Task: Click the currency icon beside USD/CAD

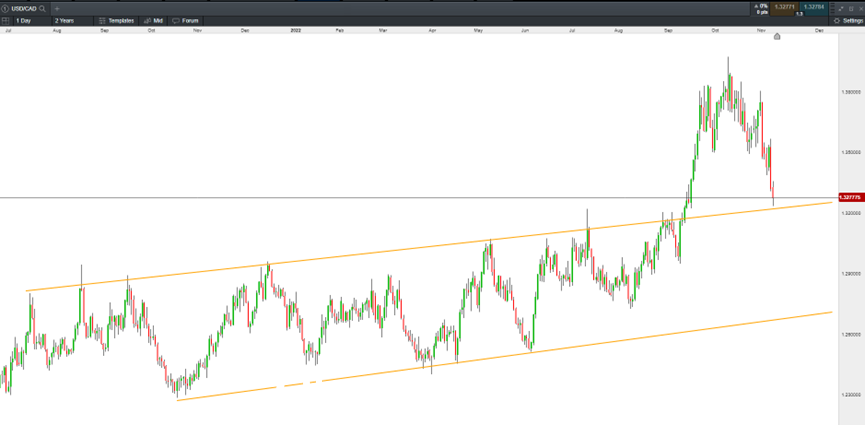Action: tap(6, 9)
